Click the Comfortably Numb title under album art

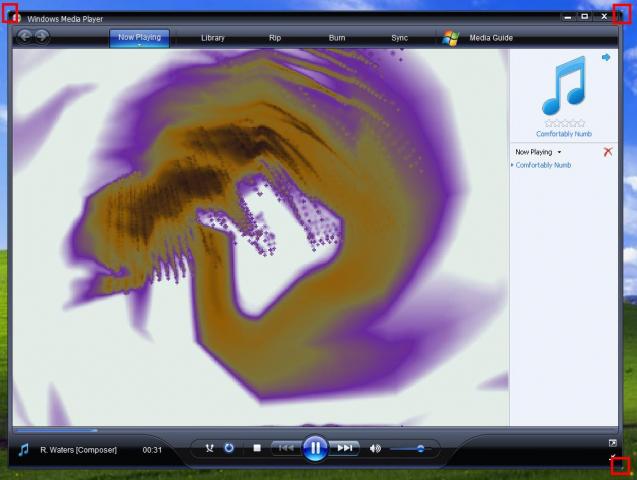tap(564, 134)
